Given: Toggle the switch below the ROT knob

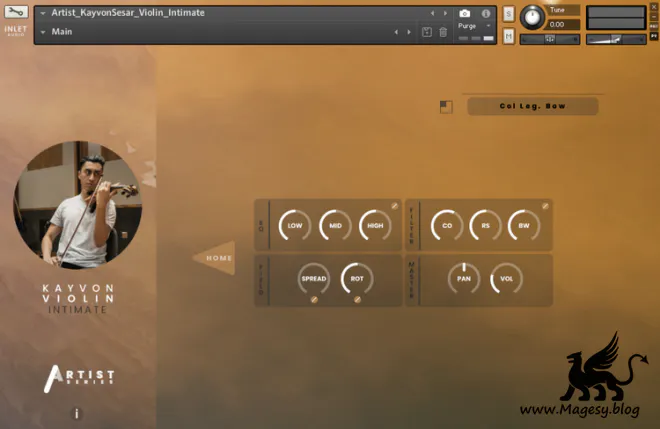Looking at the screenshot, I should pos(357,299).
